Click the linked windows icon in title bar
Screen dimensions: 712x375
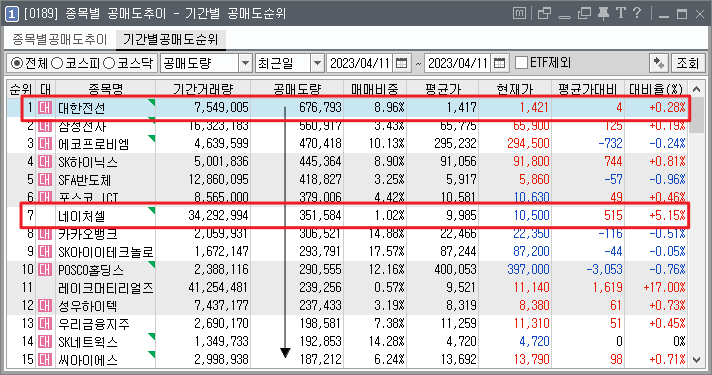tap(544, 14)
